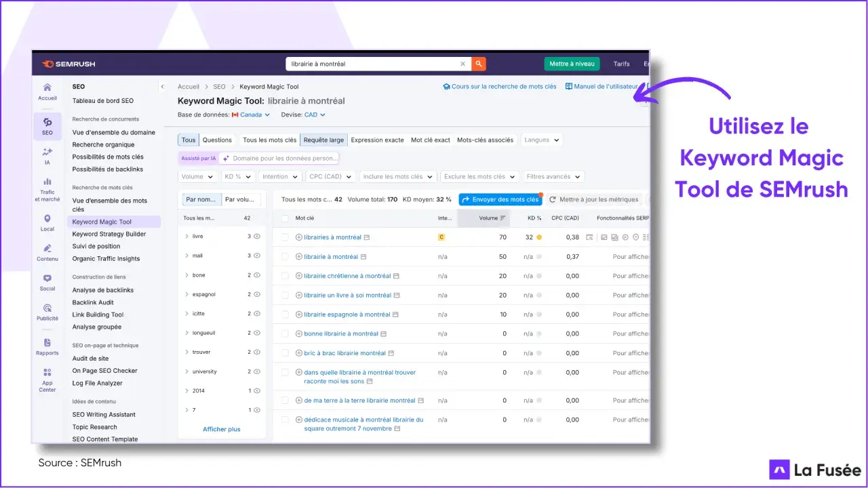Open Trafic et marché sidebar icon
Viewport: 868px width, 488px height.
(47, 190)
